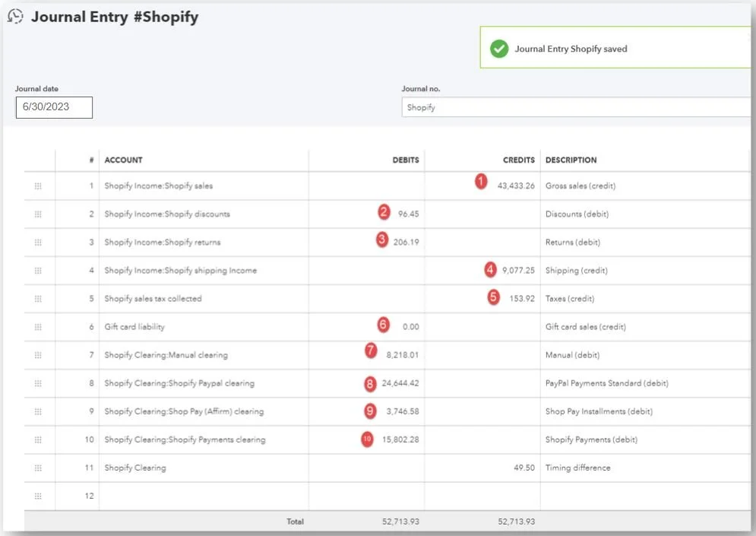This screenshot has width=756, height=536.
Task: Grab row 7 drag handle icon
Action: [38, 355]
